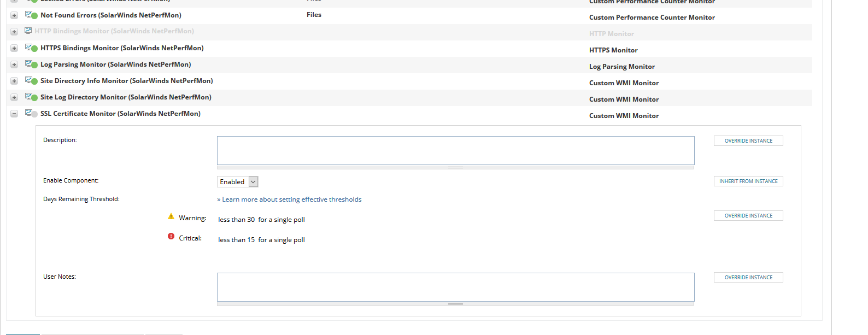Expand the disabled HTTP Bindings Monitor row
This screenshot has width=868, height=335.
click(x=14, y=32)
